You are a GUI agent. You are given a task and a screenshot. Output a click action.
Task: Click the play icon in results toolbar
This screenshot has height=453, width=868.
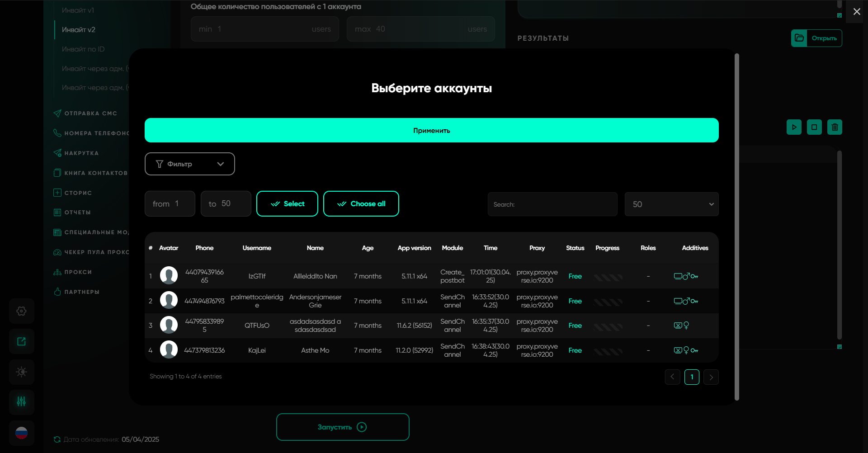[x=794, y=127]
